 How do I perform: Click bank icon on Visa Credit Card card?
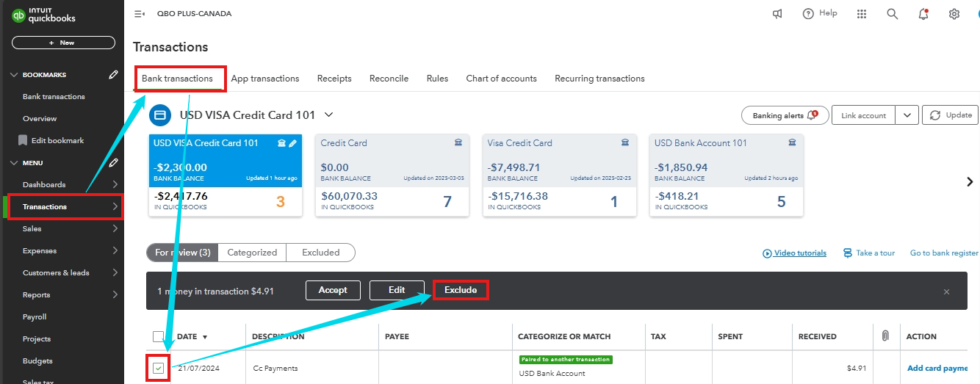[625, 143]
